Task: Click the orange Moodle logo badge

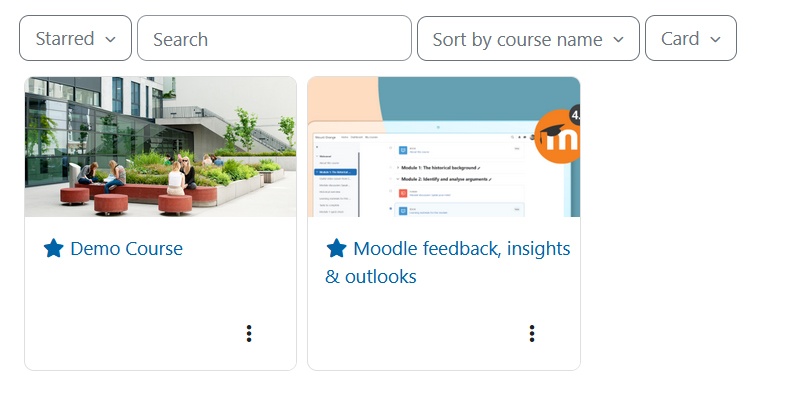Action: (x=557, y=137)
